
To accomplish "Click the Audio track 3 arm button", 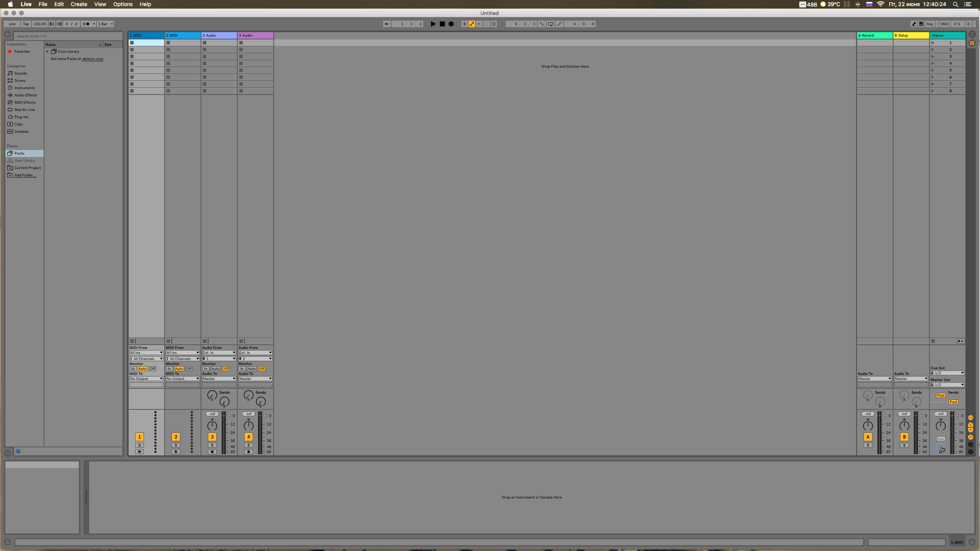I will (x=212, y=452).
